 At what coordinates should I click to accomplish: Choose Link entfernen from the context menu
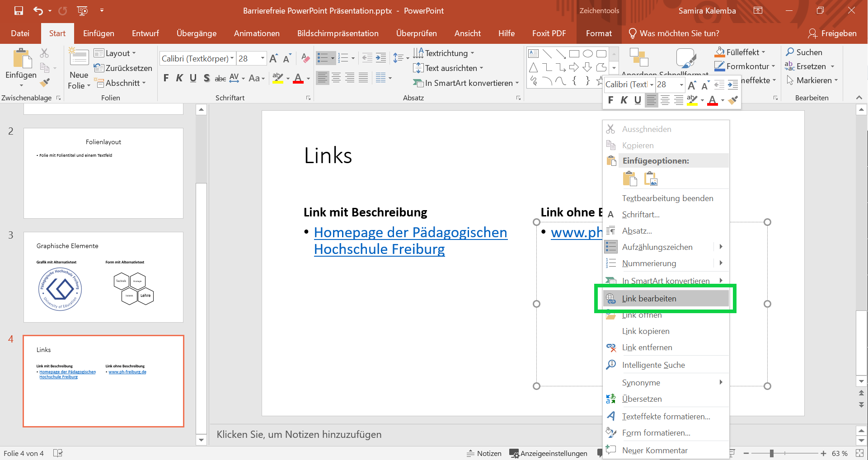pos(647,347)
